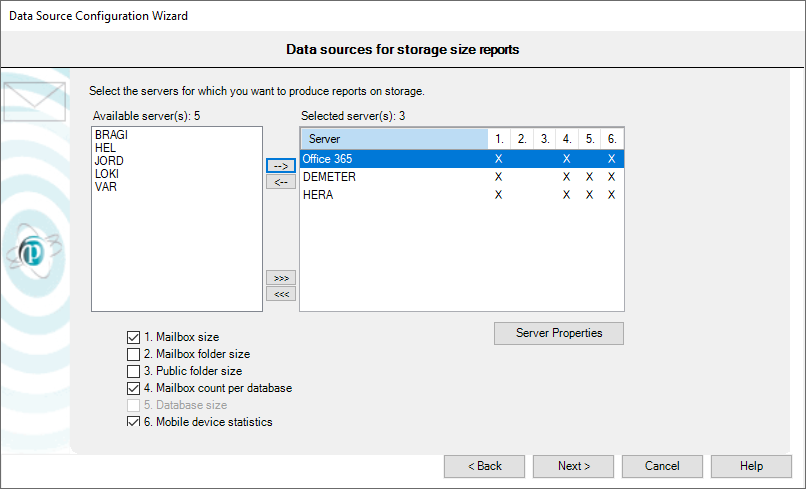This screenshot has width=806, height=489.
Task: Click the remove server arrow button (<--)
Action: (x=281, y=182)
